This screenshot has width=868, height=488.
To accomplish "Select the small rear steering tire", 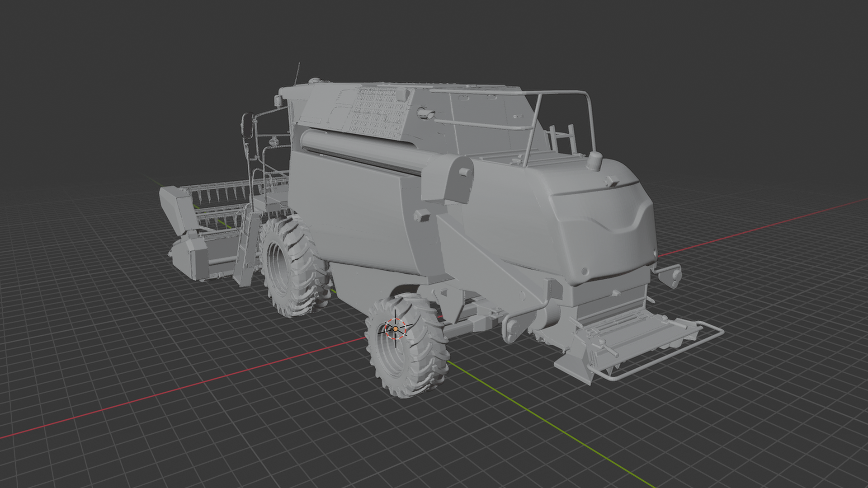I will [x=407, y=346].
